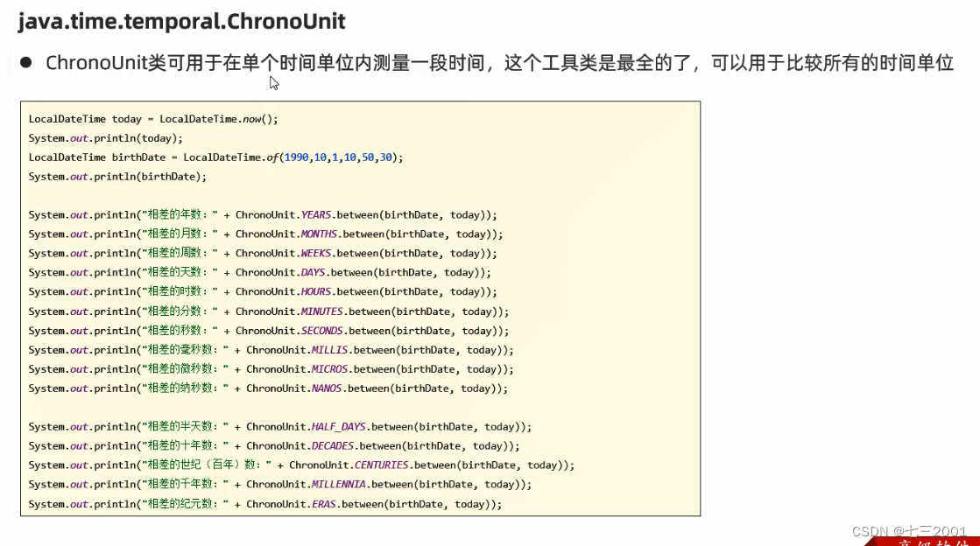Click the bullet sentence starting with ChronoUnit类
This screenshot has width=980, height=546.
(499, 63)
